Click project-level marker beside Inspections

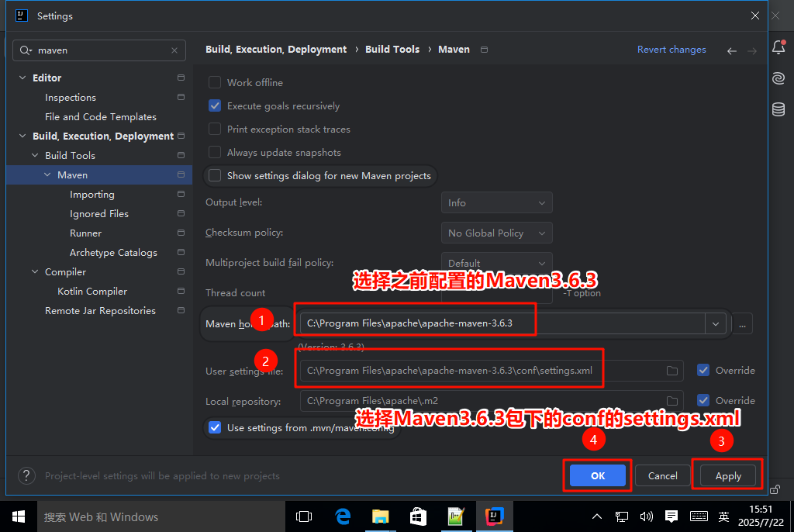(x=181, y=97)
